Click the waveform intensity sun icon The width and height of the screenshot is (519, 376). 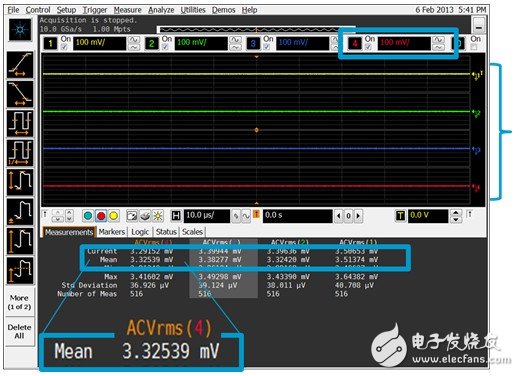pyautogui.click(x=158, y=216)
